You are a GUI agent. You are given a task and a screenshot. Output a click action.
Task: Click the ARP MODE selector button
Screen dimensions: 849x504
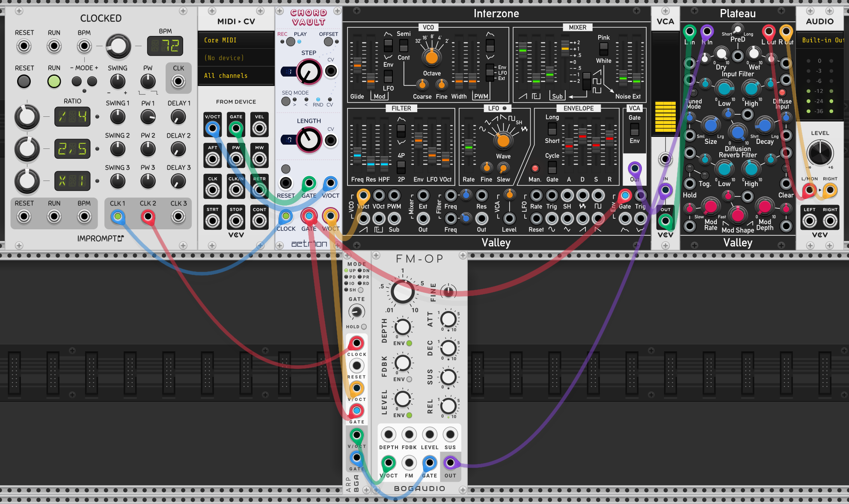point(360,290)
